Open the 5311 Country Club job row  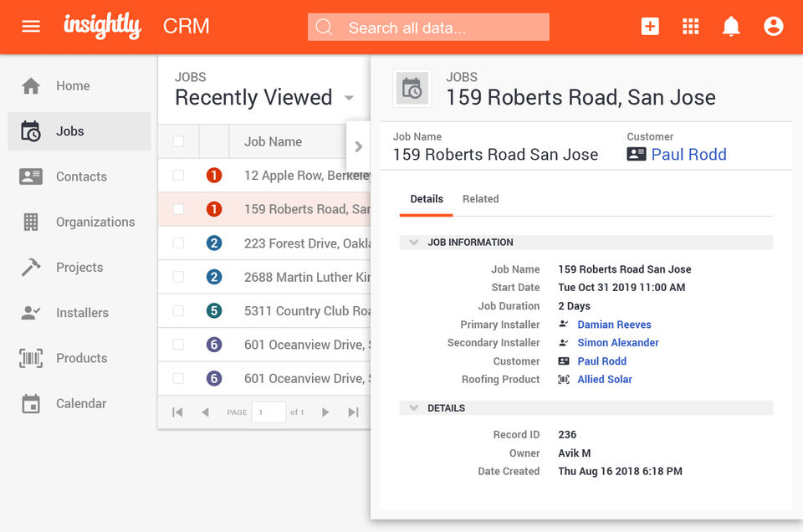tap(264, 310)
